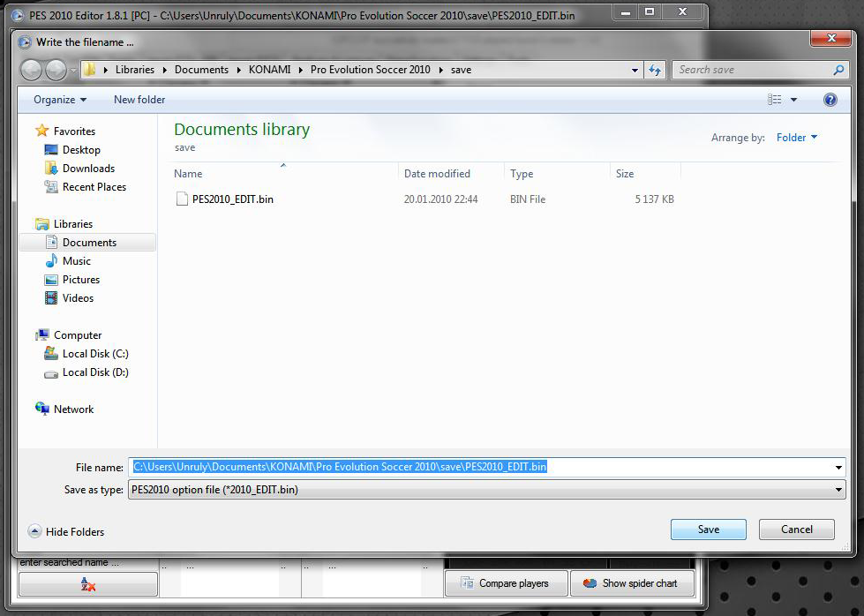Open the Arrange by Folder dropdown
This screenshot has width=864, height=616.
[x=797, y=138]
